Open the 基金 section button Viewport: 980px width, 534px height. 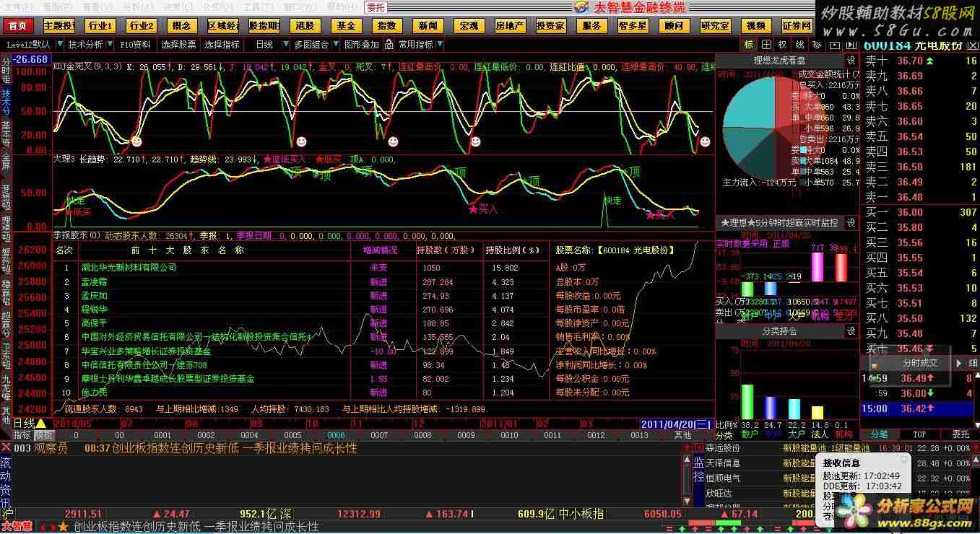coord(346,26)
